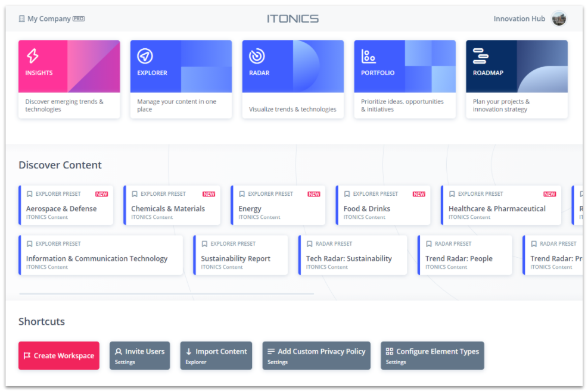Click the bookmark icon on Chemicals & Materials
Viewport: 588px width, 391px height.
[x=134, y=194]
